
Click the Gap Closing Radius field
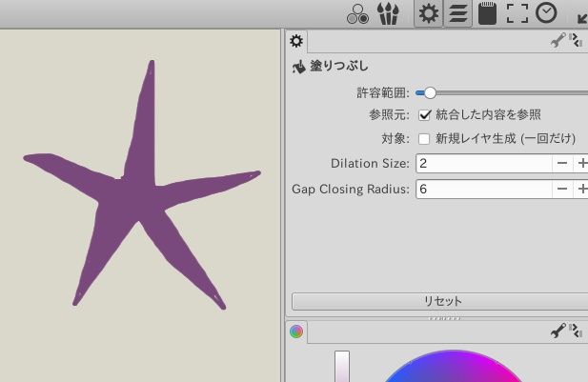[484, 189]
